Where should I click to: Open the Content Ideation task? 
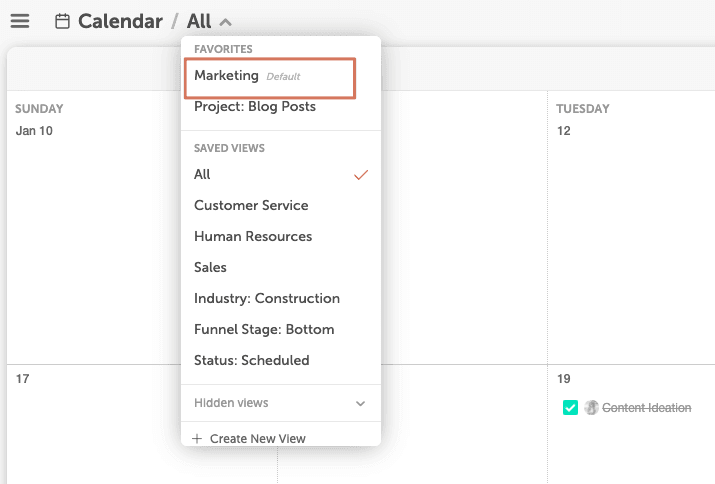[646, 407]
